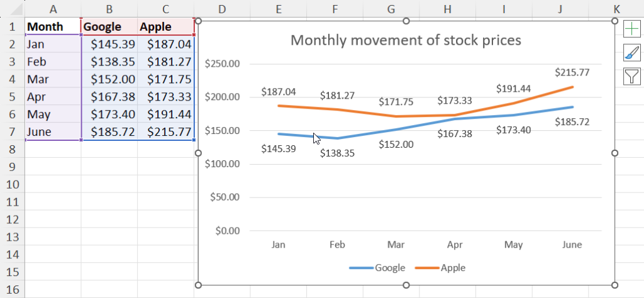Viewport: 644px width, 298px height.
Task: Click the $138.35 data label on chart
Action: click(337, 153)
